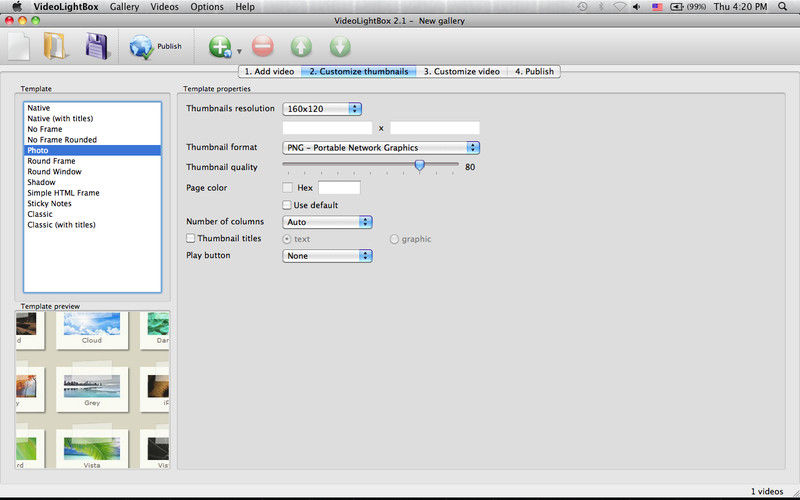Viewport: 800px width, 500px height.
Task: Click the Time Machine clock icon
Action: tap(582, 7)
